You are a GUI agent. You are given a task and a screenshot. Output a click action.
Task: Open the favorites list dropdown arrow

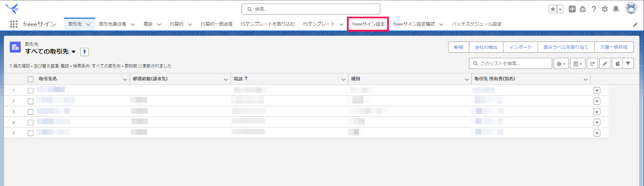(560, 9)
